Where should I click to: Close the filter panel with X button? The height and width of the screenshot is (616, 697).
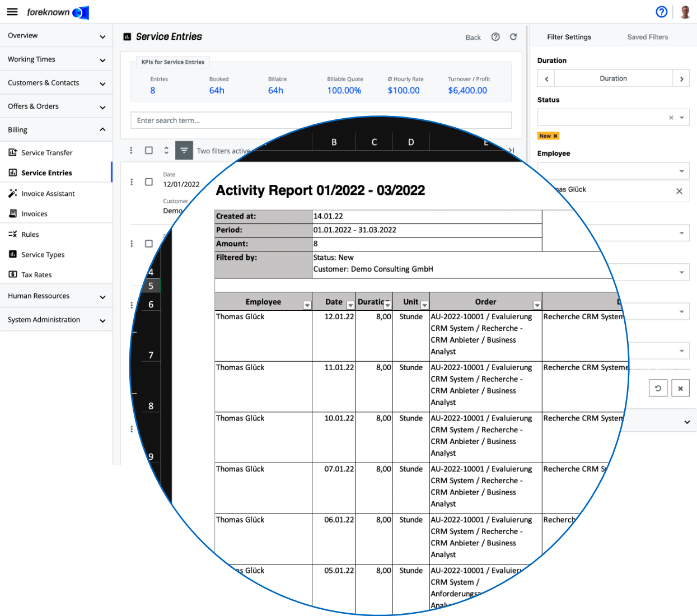(680, 388)
